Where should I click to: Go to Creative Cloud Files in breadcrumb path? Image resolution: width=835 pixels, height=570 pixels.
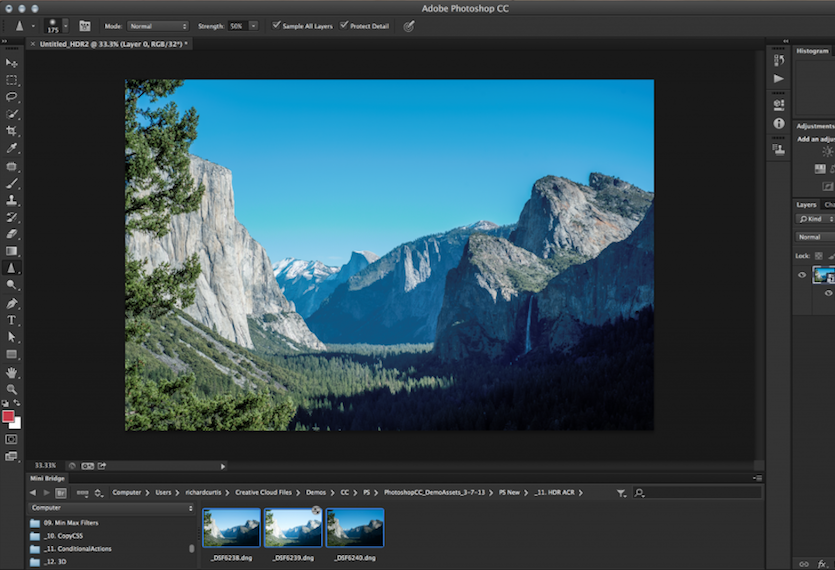pos(263,493)
